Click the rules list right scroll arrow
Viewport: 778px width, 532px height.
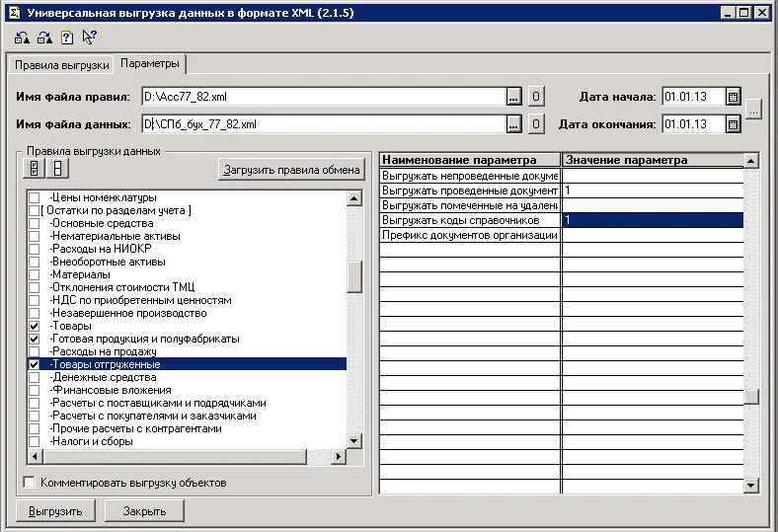pyautogui.click(x=339, y=456)
